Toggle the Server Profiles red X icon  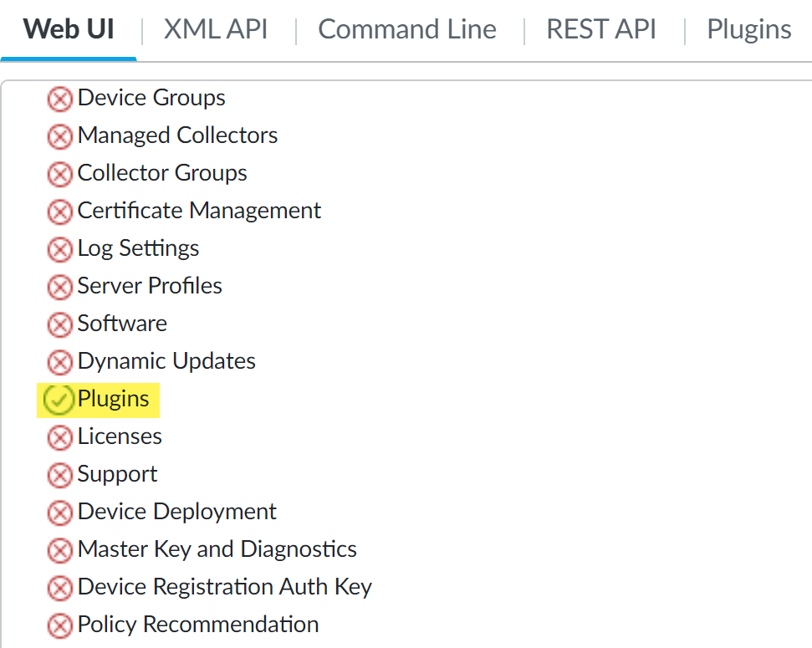(59, 287)
